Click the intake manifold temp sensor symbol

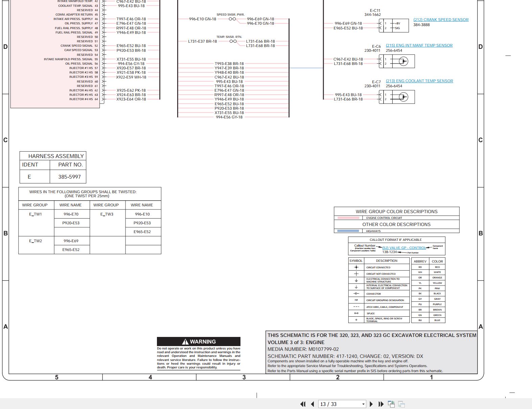coord(397,61)
